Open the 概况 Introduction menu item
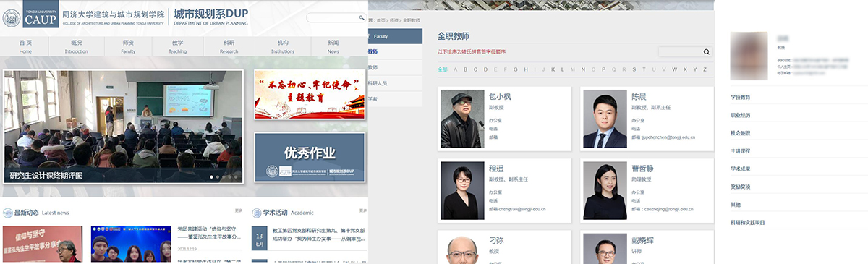This screenshot has width=868, height=264. [x=76, y=46]
